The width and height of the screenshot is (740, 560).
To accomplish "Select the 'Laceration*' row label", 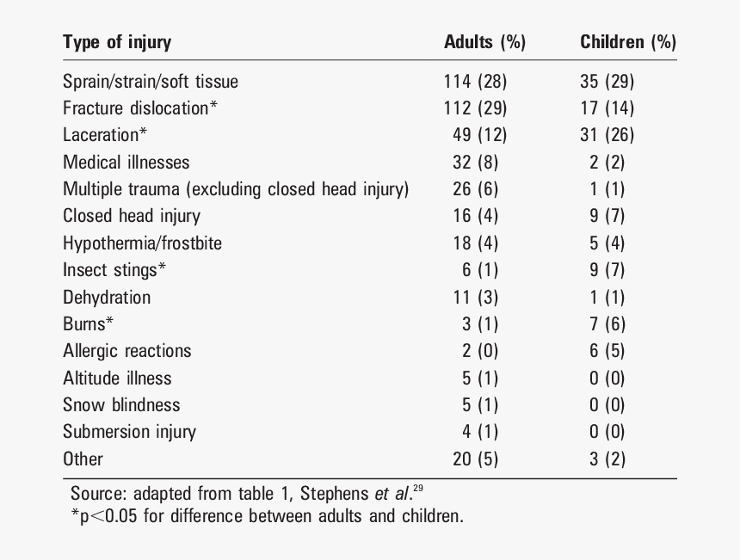I will point(105,135).
